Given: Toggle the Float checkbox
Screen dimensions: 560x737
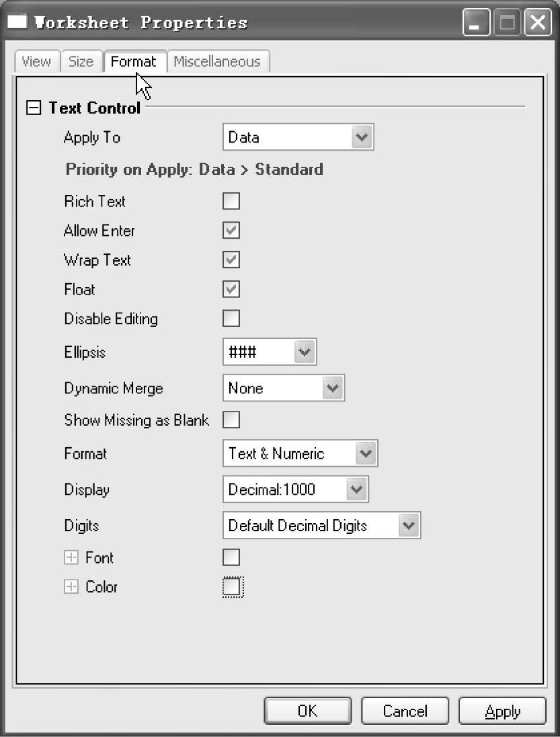Looking at the screenshot, I should [x=231, y=289].
